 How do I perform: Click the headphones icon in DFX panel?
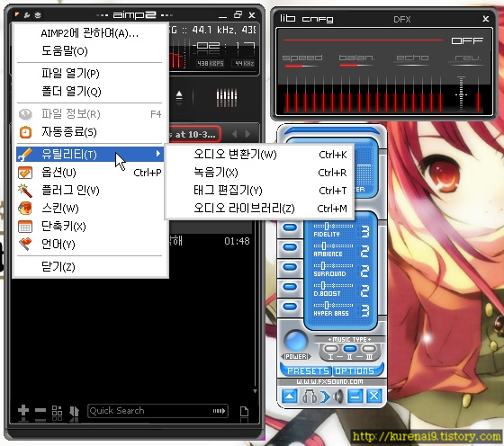click(x=310, y=397)
